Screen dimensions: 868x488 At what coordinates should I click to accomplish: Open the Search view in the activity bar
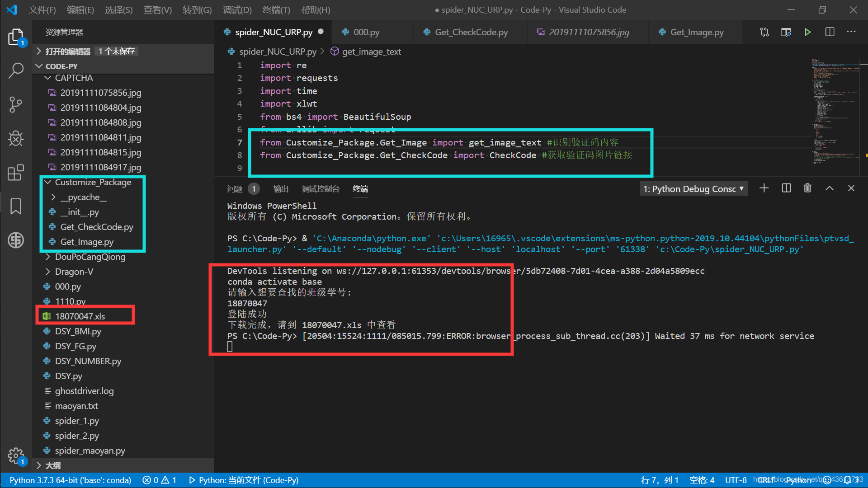pos(16,70)
